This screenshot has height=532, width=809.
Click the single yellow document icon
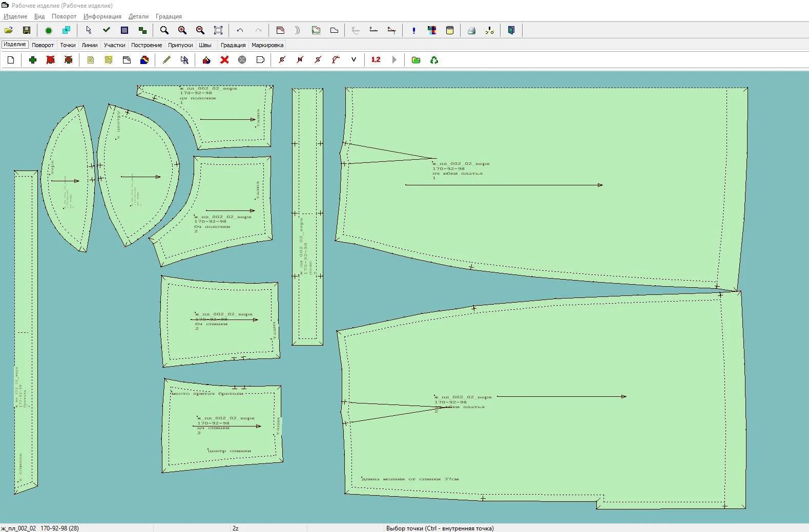click(91, 60)
